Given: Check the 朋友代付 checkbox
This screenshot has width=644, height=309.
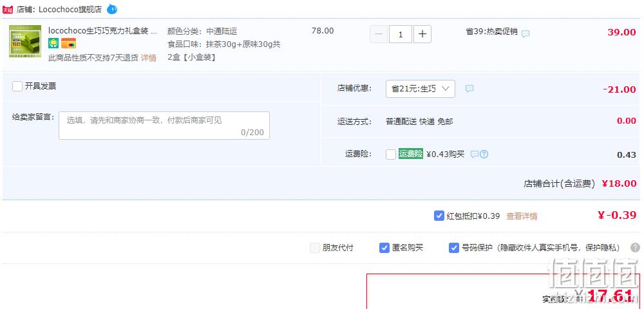Looking at the screenshot, I should click(x=315, y=248).
